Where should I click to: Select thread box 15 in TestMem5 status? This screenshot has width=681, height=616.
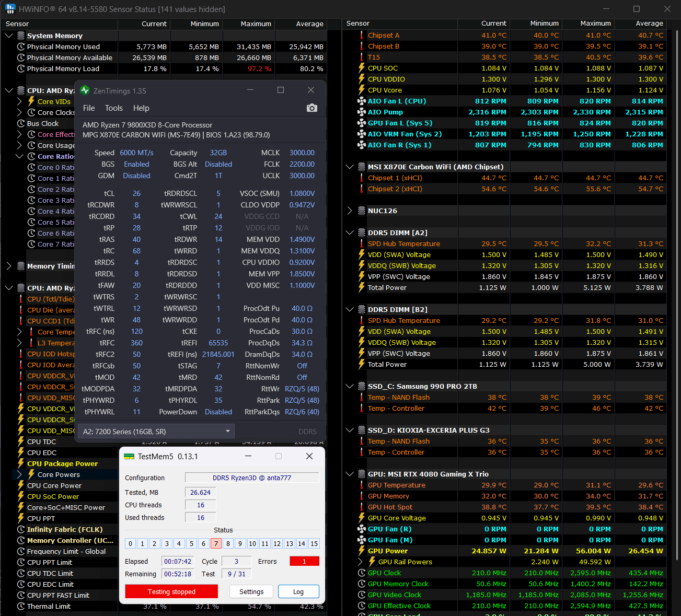tap(314, 543)
